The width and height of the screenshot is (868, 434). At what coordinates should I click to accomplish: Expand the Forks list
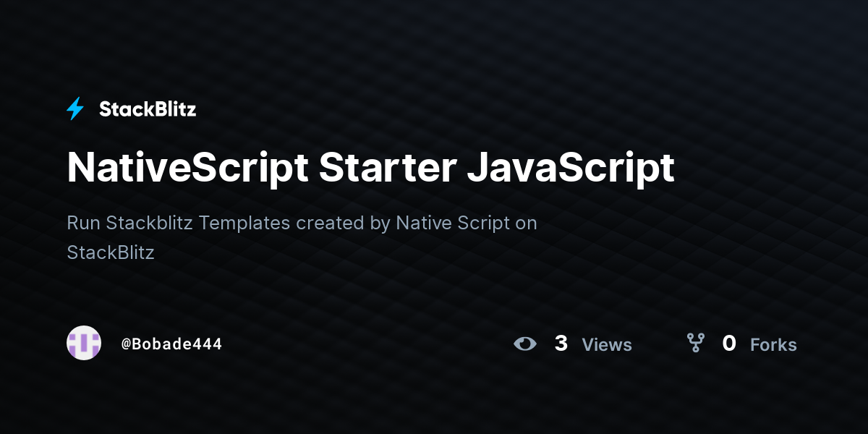click(773, 345)
